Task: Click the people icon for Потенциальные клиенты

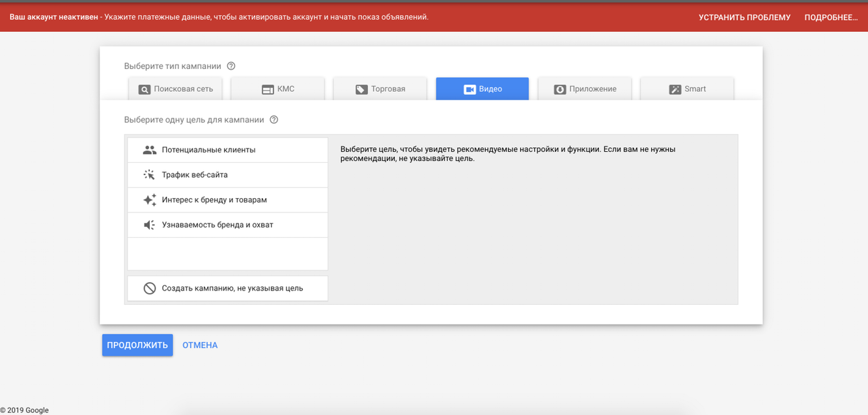Action: tap(150, 150)
